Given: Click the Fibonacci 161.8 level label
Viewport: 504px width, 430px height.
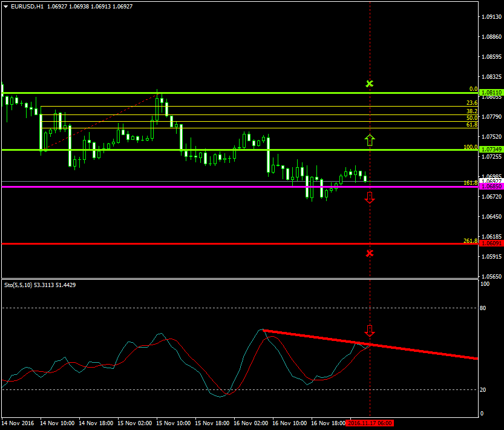Looking at the screenshot, I should pyautogui.click(x=470, y=183).
